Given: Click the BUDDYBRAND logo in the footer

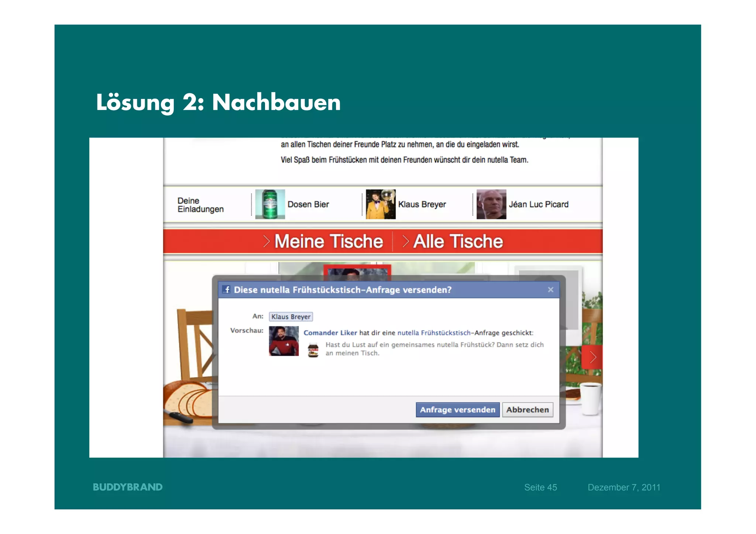Looking at the screenshot, I should pos(128,487).
